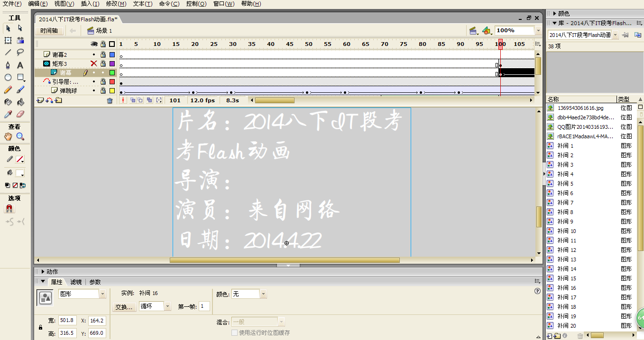Delete the selected layer using the trash icon
Viewport: 644px width, 340px height.
point(110,100)
